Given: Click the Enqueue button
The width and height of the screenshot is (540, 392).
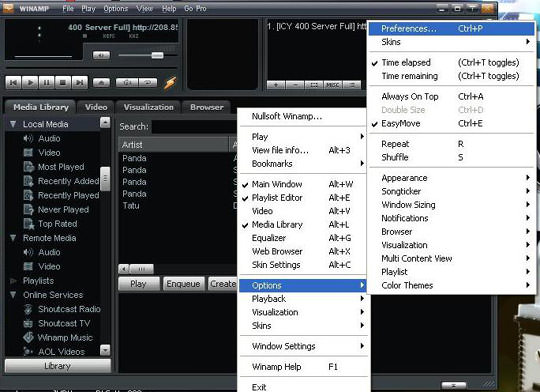Looking at the screenshot, I should pyautogui.click(x=183, y=284).
